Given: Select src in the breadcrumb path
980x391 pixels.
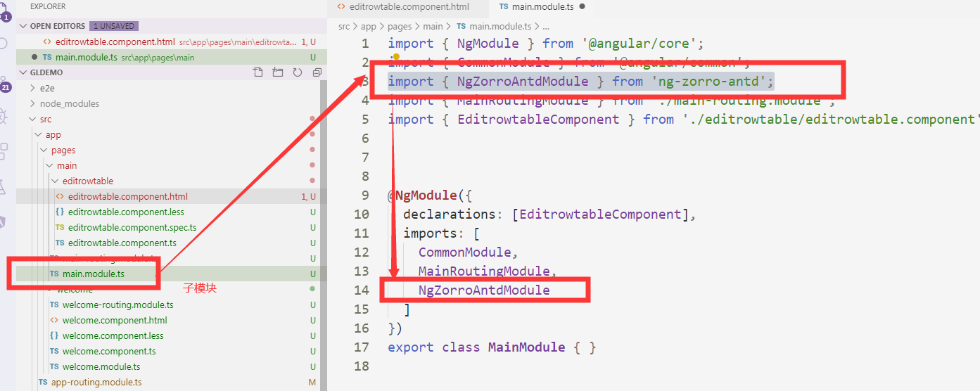Looking at the screenshot, I should 344,26.
